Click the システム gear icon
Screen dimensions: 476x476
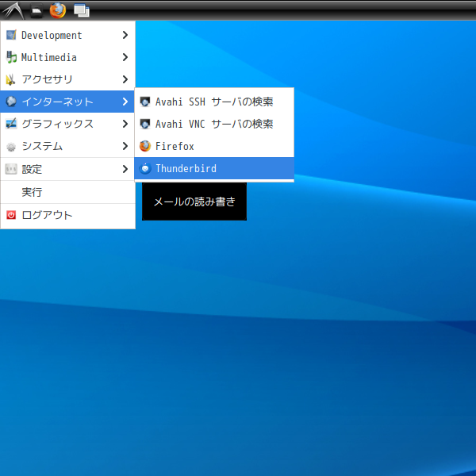11,147
